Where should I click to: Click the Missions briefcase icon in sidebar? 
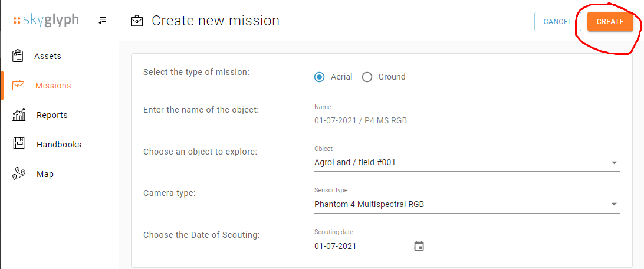(18, 86)
